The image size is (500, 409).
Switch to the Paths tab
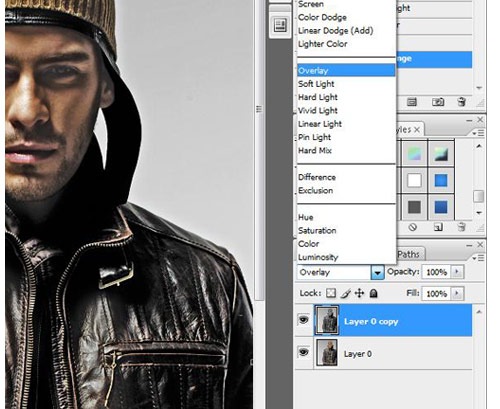click(x=409, y=254)
